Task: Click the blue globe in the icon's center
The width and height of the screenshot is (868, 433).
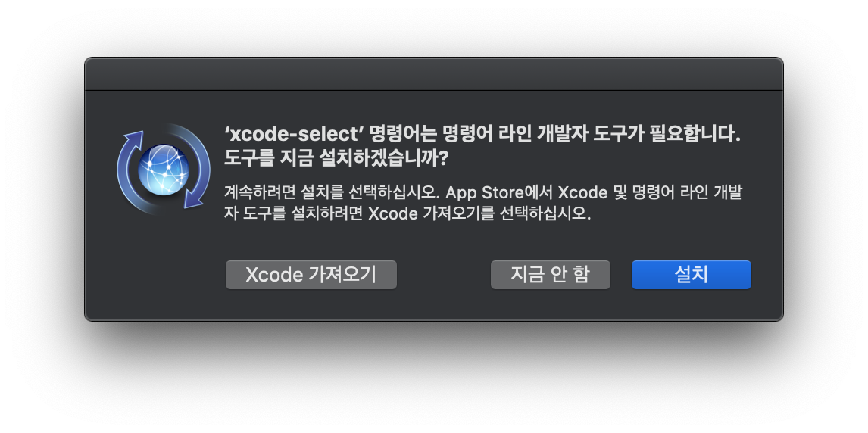Action: pos(164,170)
